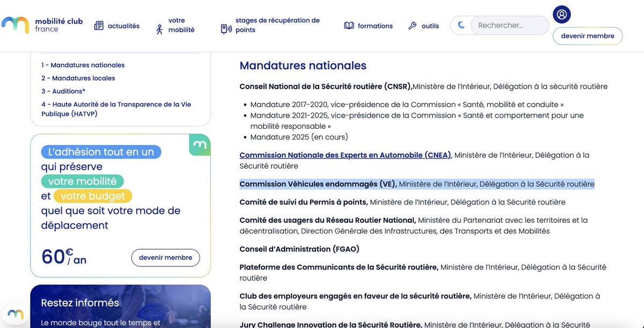Screen dimensions: 644x328
Task: Open the formations menu
Action: 375,26
